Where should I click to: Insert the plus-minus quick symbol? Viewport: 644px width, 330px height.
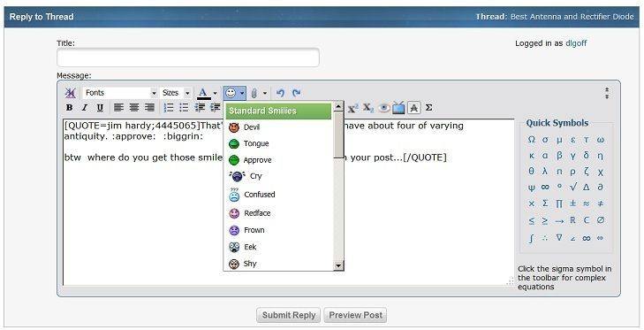pos(573,203)
